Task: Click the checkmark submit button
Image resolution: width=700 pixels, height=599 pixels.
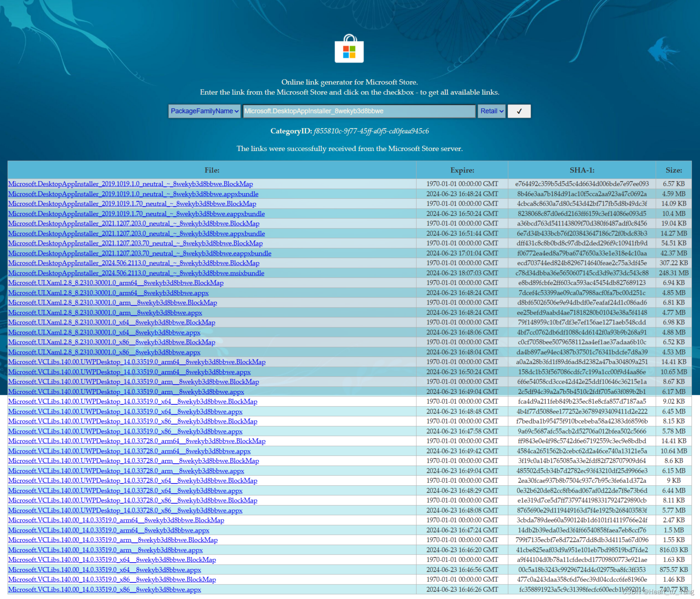Action: point(519,111)
